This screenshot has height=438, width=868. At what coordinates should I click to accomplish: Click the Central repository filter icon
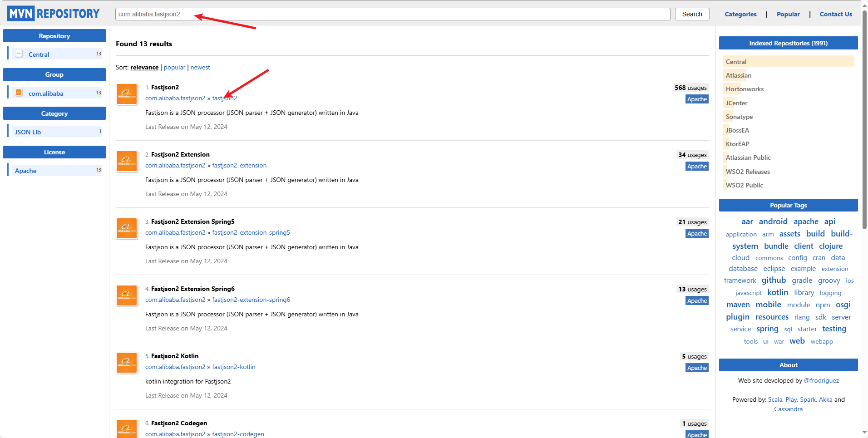pyautogui.click(x=19, y=54)
